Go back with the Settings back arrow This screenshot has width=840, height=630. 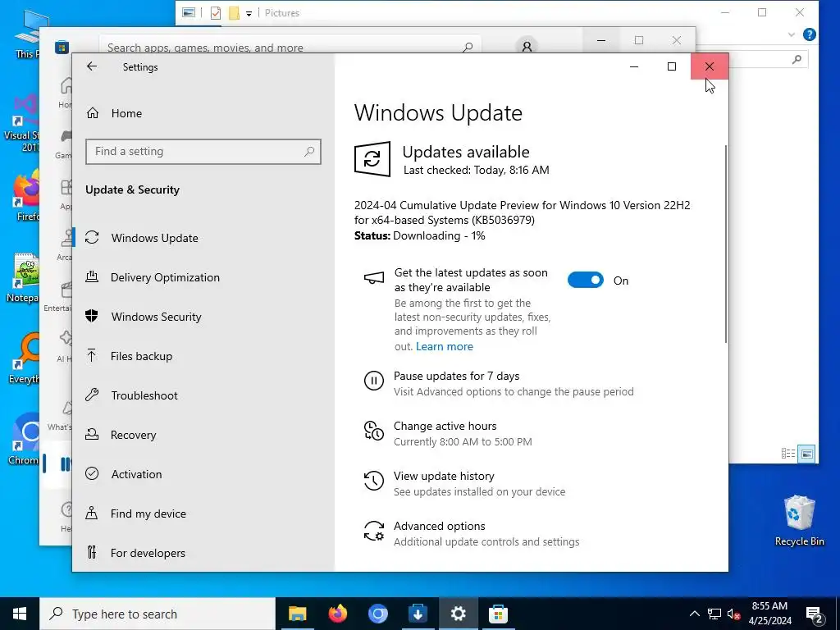click(x=92, y=66)
